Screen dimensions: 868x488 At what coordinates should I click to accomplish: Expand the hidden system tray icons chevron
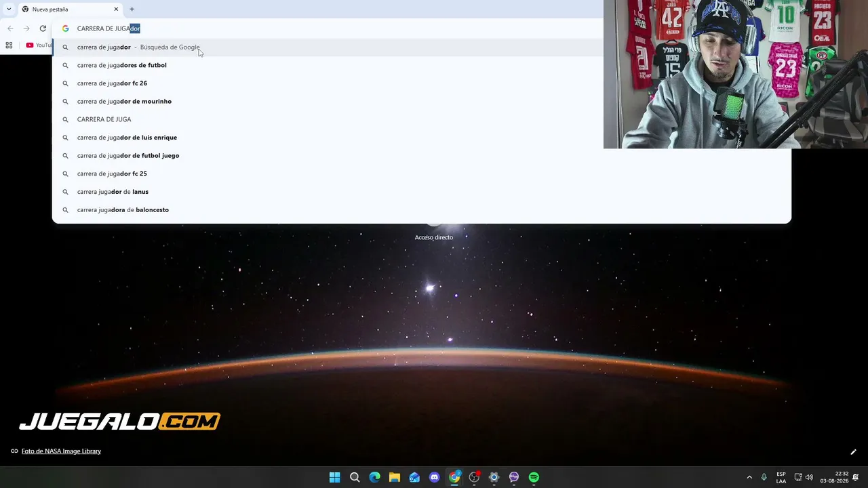click(x=749, y=477)
